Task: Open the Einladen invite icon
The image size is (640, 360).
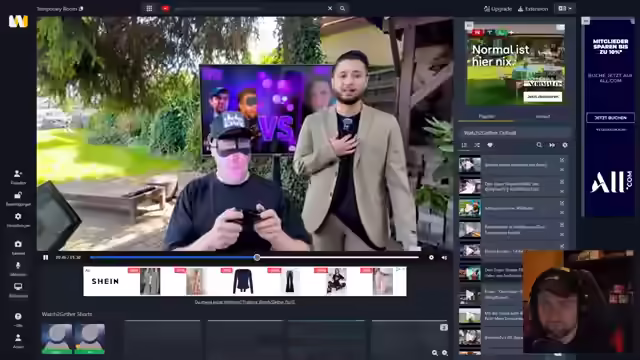Action: [18, 174]
